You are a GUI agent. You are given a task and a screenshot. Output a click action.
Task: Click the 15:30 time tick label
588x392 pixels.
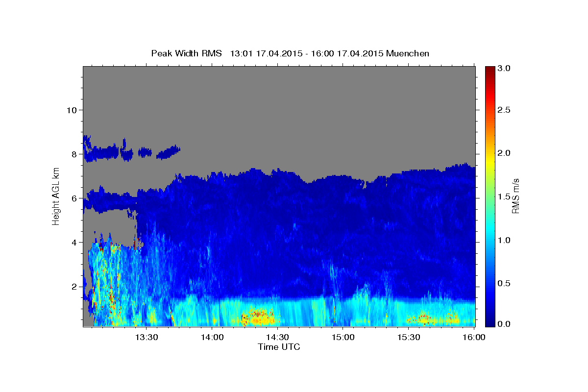409,337
